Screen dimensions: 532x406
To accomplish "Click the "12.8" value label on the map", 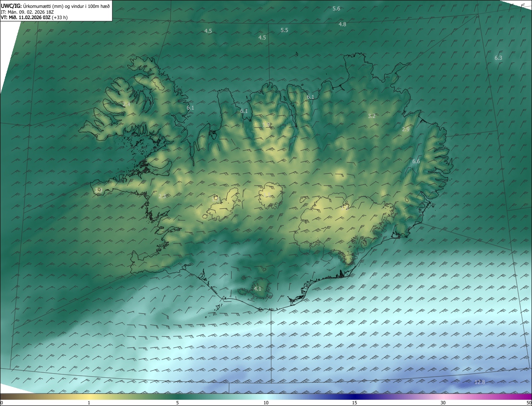I will (480, 382).
